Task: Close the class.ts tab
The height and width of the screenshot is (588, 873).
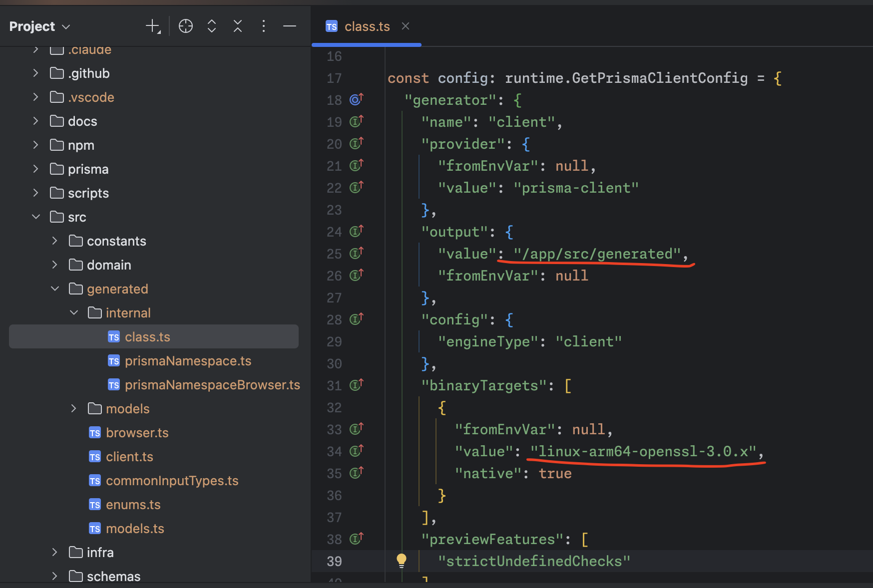Action: pyautogui.click(x=406, y=26)
